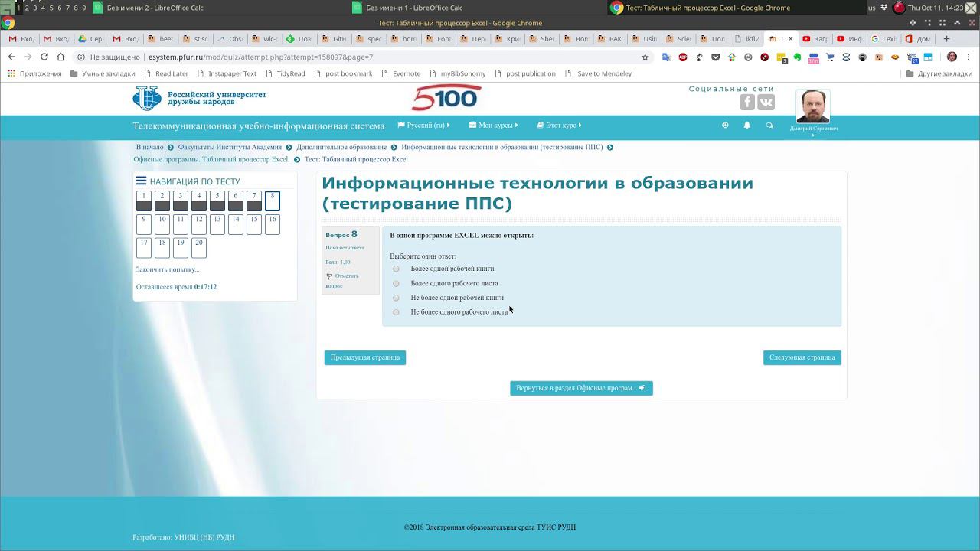Open Факультеты Институты Академия breadcrumb link
980x551 pixels.
click(x=230, y=147)
